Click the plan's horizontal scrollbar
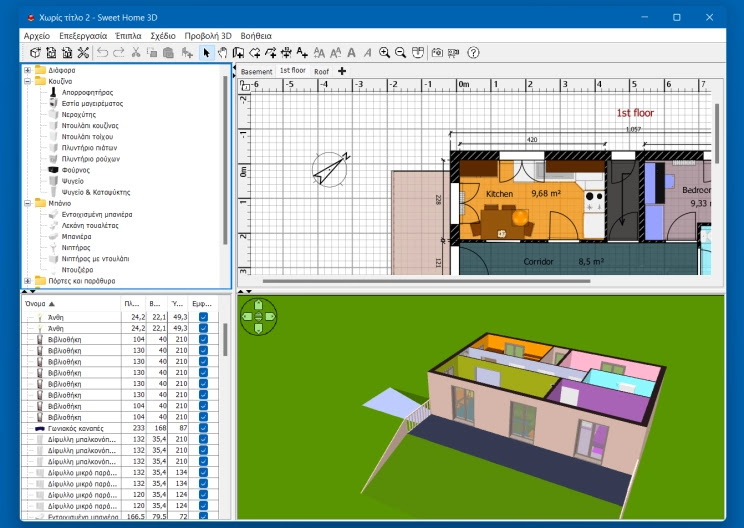This screenshot has width=744, height=528. 426,281
